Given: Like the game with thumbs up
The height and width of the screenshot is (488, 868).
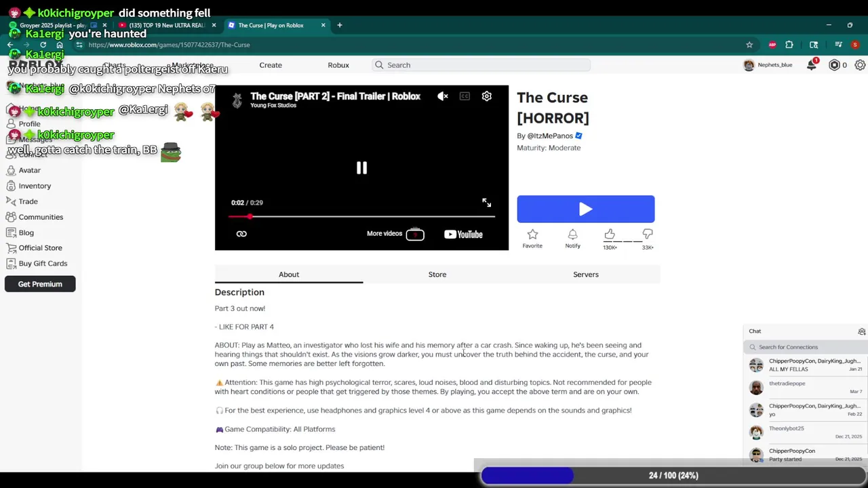Looking at the screenshot, I should [610, 235].
